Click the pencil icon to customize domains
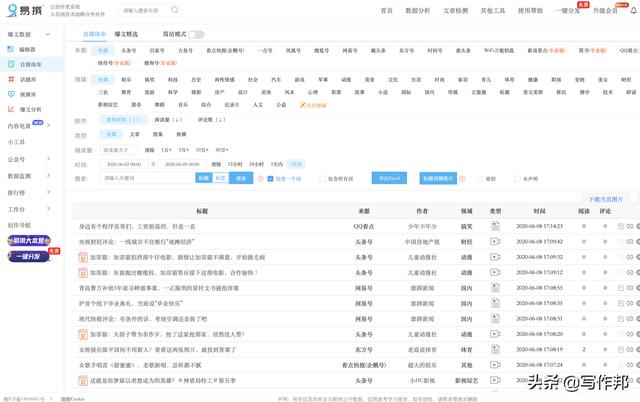The height and width of the screenshot is (402, 640). [302, 105]
